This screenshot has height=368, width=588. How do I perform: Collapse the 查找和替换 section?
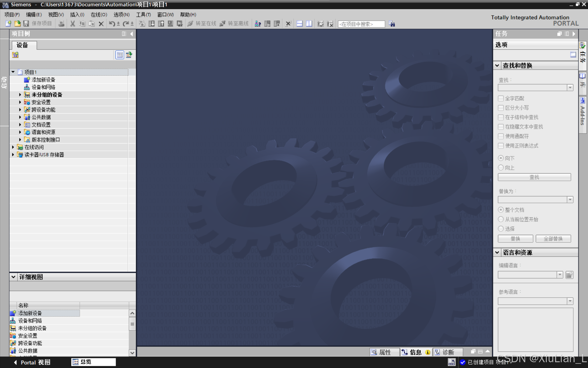tap(497, 65)
